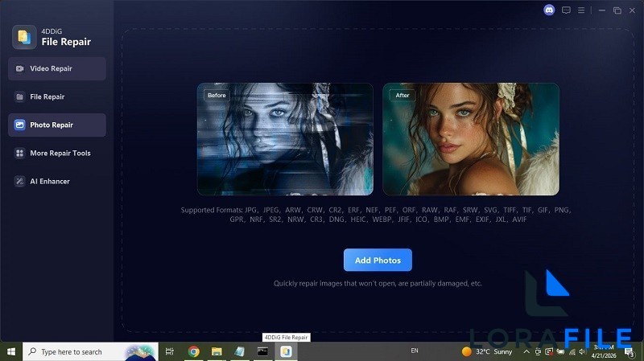Maximize the 4DDiG window
The width and height of the screenshot is (644, 361).
tap(617, 10)
